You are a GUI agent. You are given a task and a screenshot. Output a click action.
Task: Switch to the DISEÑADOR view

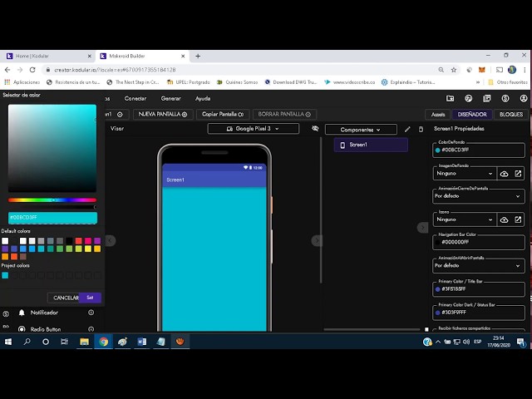point(472,115)
